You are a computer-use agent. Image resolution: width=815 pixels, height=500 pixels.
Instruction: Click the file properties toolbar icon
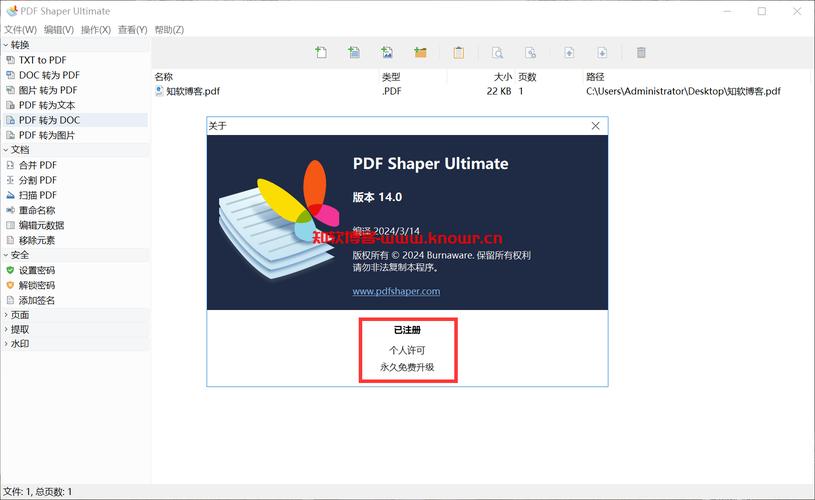point(530,52)
